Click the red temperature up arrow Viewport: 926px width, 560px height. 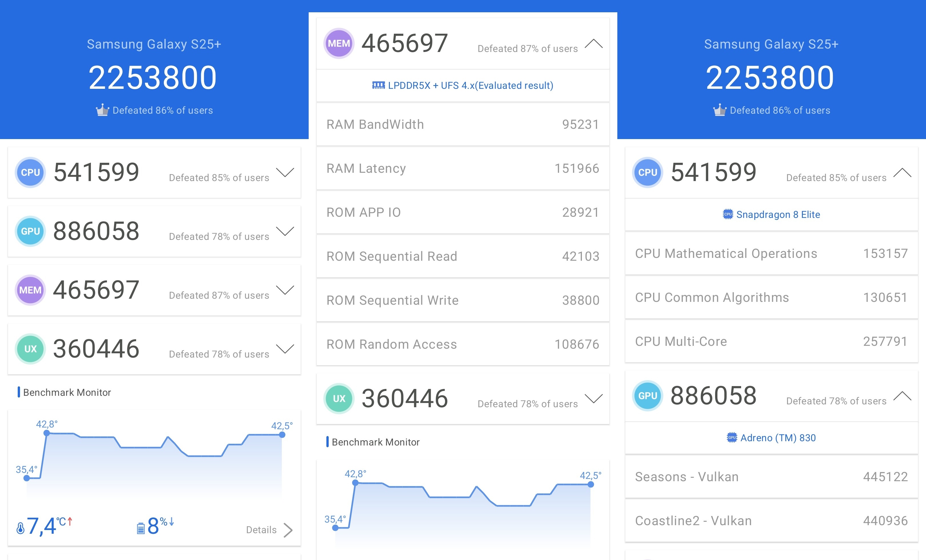[x=69, y=521]
